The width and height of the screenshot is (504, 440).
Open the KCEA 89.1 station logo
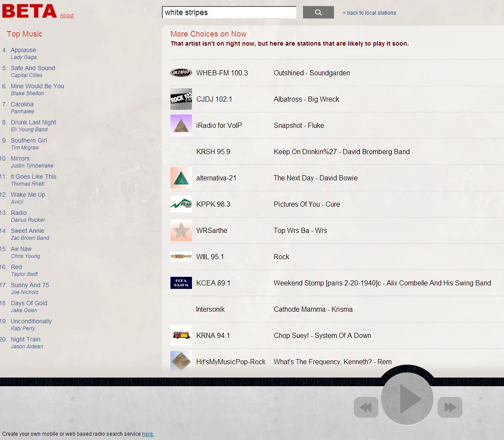[x=181, y=283]
